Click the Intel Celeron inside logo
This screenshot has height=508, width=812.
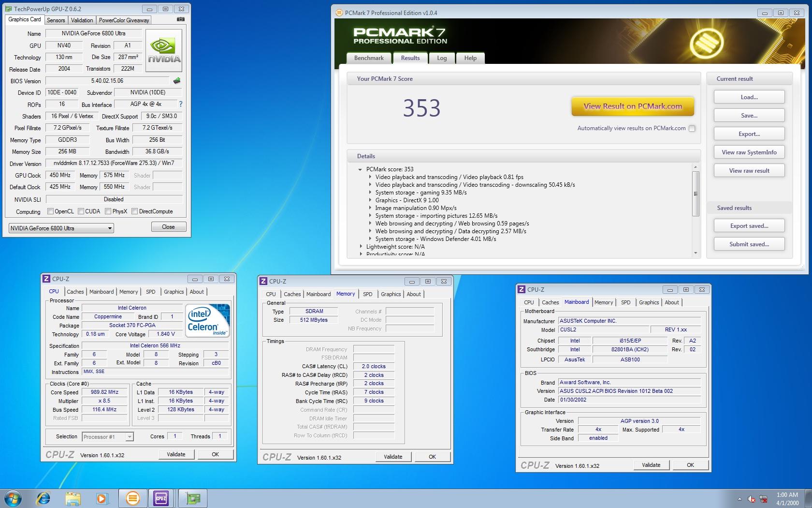pyautogui.click(x=208, y=320)
